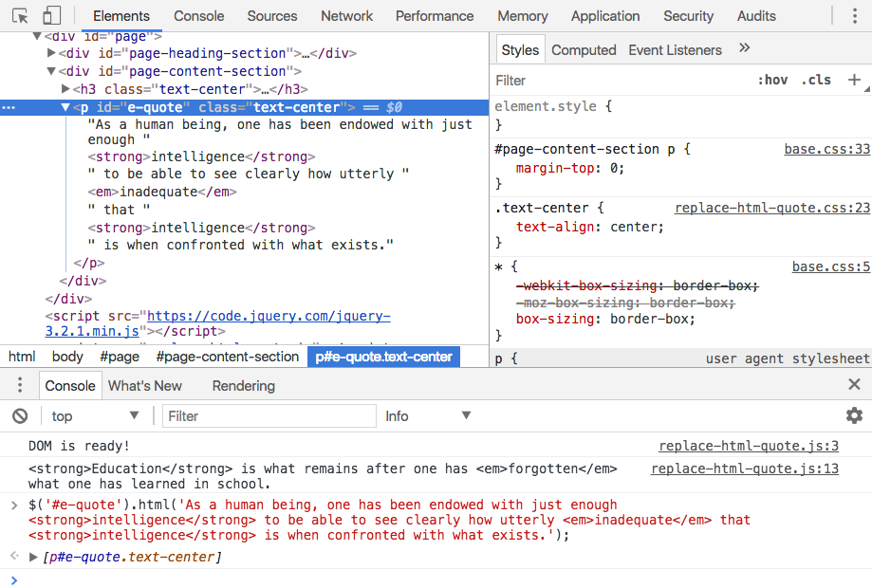Expand the h3 text-center element
Screen dimensions: 872x588
(65, 88)
